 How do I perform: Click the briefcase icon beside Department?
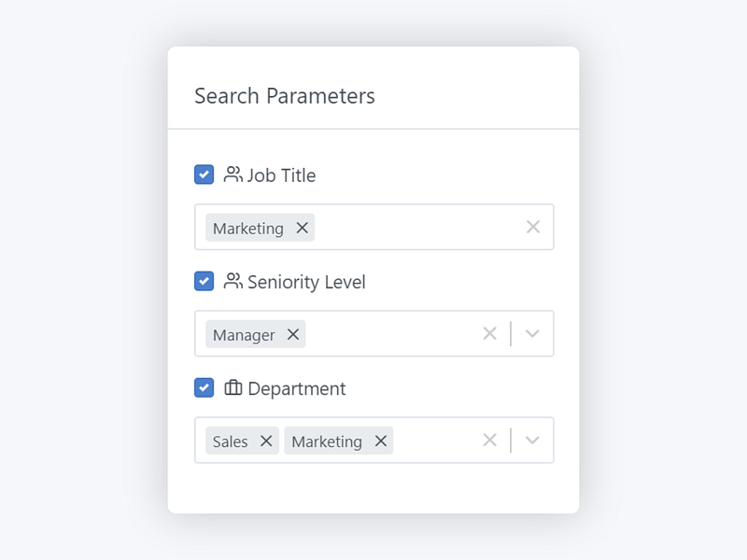click(x=233, y=387)
